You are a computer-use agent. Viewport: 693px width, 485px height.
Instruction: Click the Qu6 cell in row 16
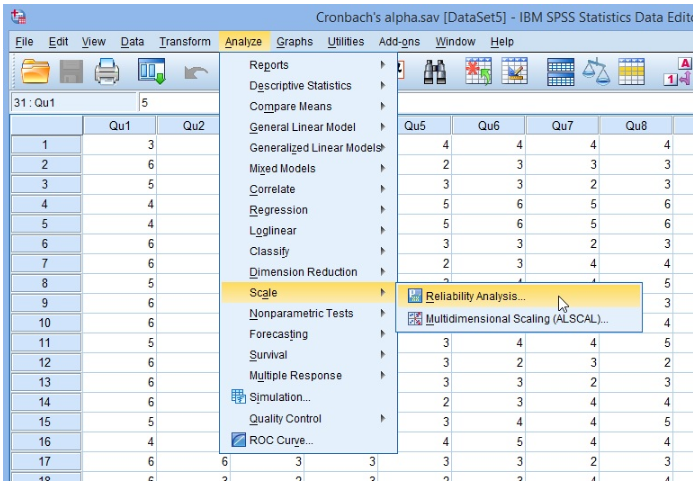point(488,441)
